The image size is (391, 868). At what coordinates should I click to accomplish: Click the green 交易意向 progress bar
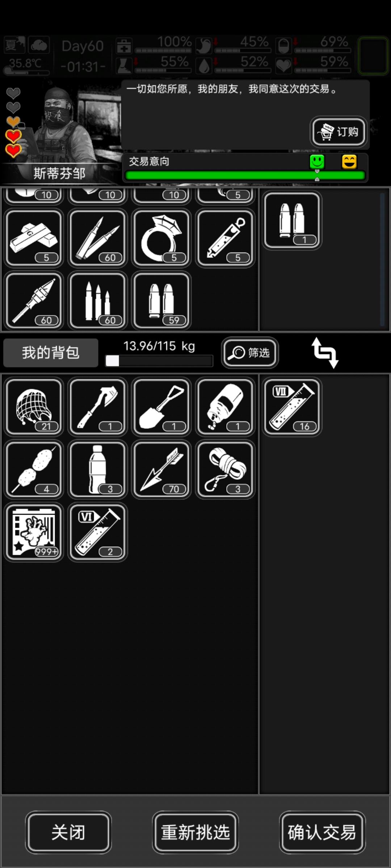[x=245, y=176]
